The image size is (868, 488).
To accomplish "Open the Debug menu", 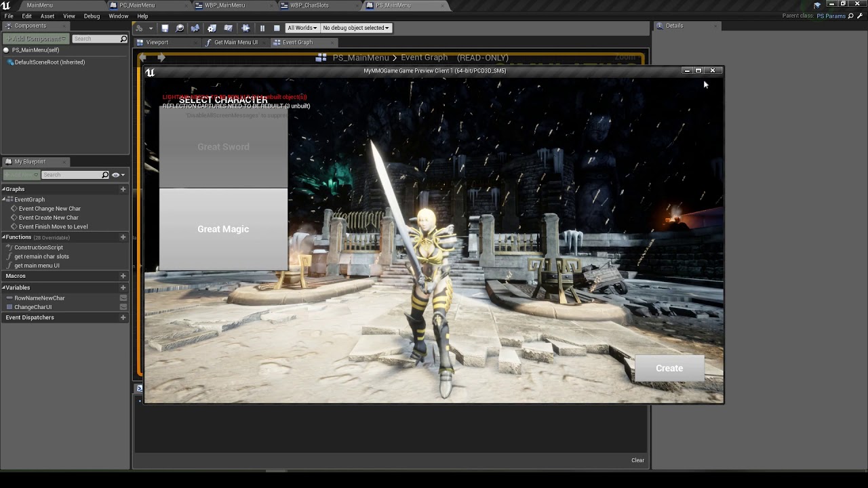I will [92, 16].
